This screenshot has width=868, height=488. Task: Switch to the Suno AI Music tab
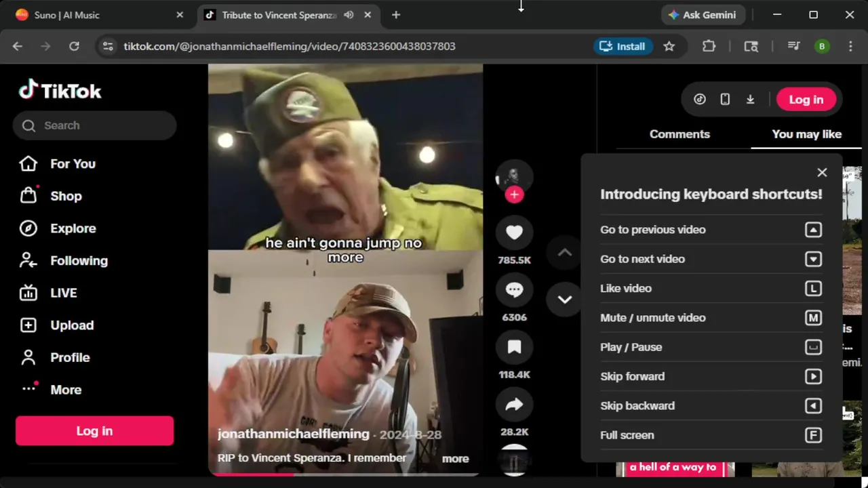[x=98, y=15]
